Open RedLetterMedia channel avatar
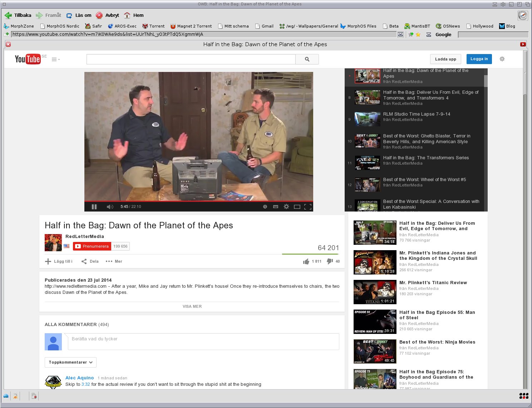This screenshot has width=532, height=408. [53, 243]
